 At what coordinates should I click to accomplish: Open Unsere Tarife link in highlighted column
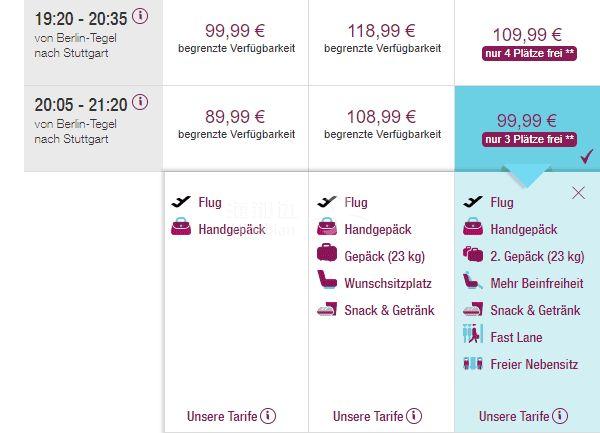(x=514, y=416)
